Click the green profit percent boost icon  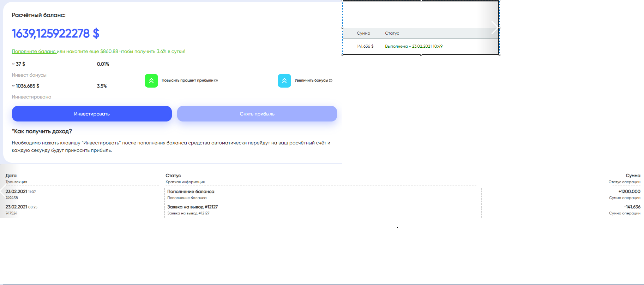tap(151, 81)
